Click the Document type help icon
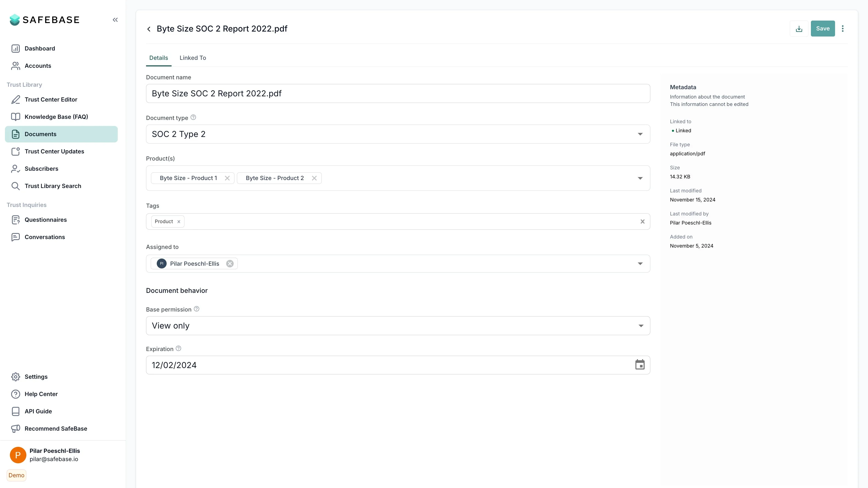 193,117
